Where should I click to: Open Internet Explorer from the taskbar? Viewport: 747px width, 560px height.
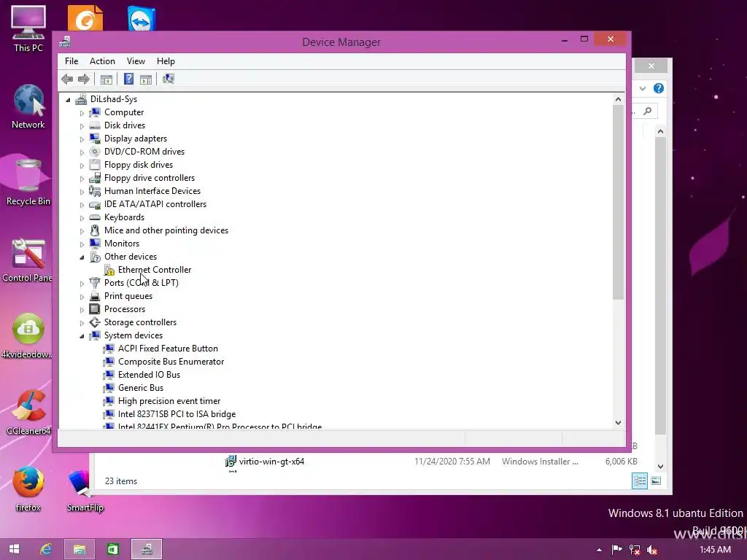46,549
